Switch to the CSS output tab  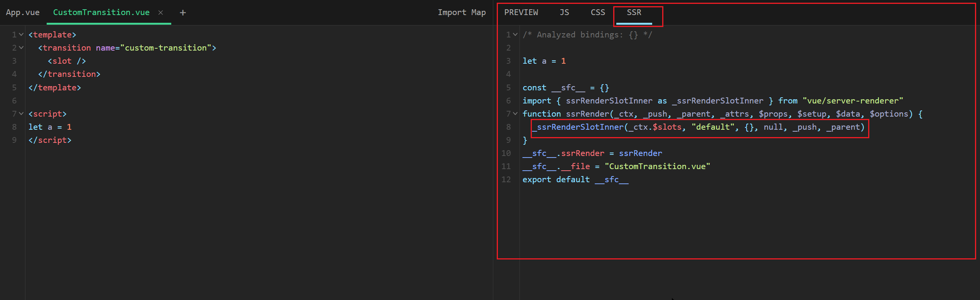598,12
